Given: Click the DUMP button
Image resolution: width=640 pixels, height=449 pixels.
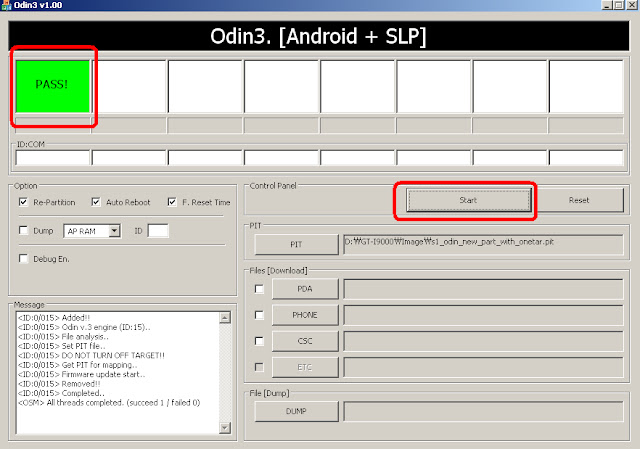Looking at the screenshot, I should tap(296, 411).
